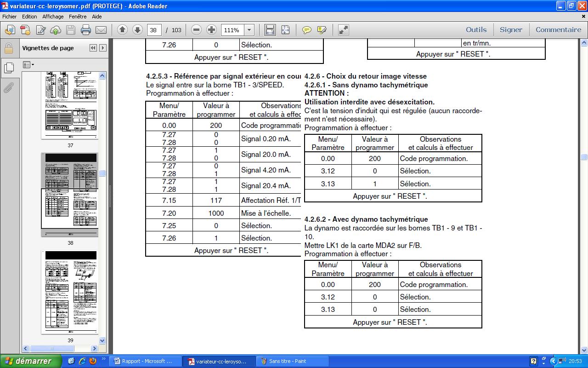Click the document scroll down arrow

pos(584,351)
